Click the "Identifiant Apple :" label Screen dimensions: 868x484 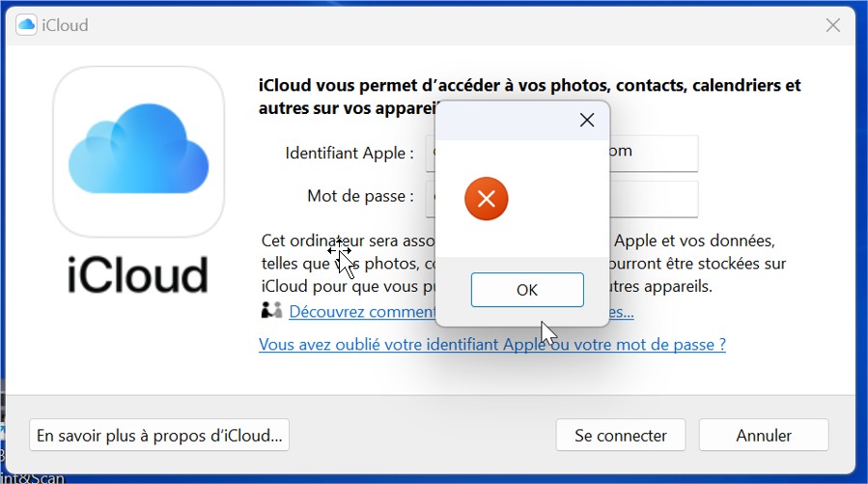tap(350, 153)
